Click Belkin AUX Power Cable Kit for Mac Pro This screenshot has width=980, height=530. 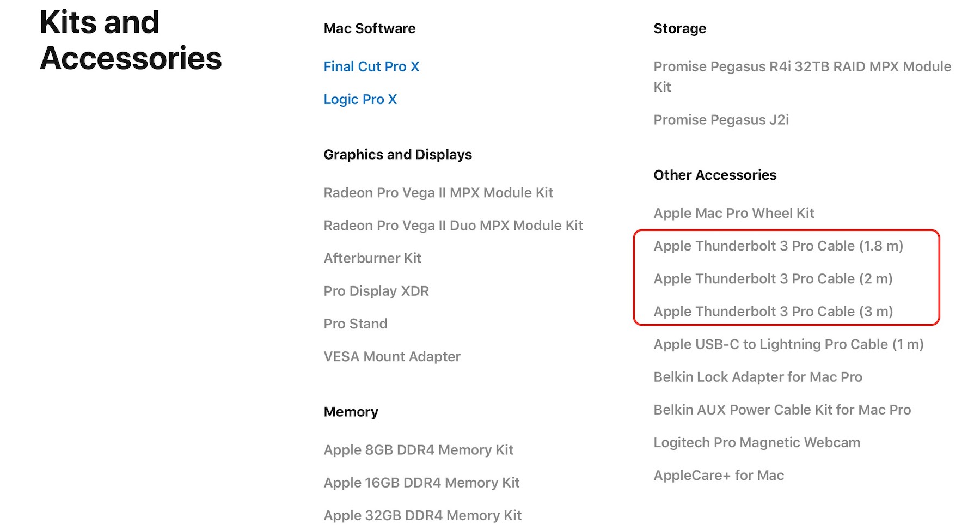pos(782,410)
